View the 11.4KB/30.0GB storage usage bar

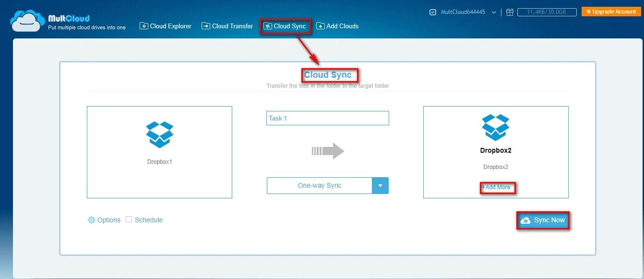[547, 12]
